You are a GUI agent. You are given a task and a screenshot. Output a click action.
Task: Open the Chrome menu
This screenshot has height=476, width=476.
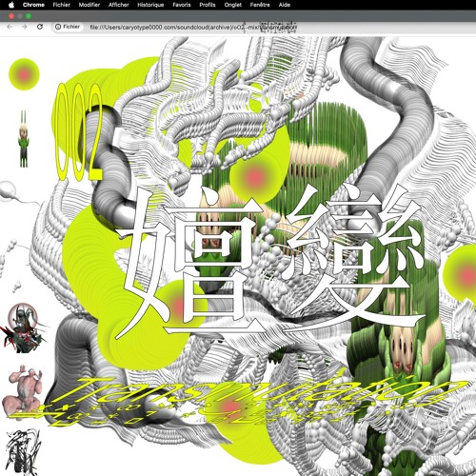pos(33,5)
